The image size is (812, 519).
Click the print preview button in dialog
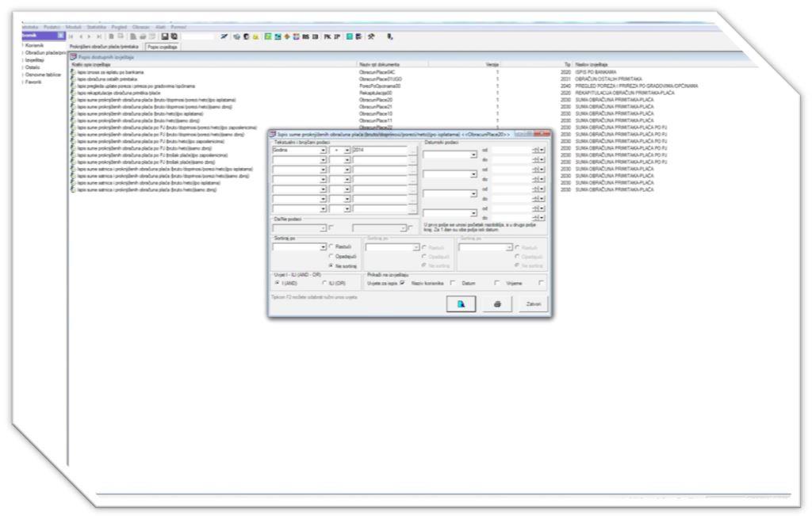461,304
